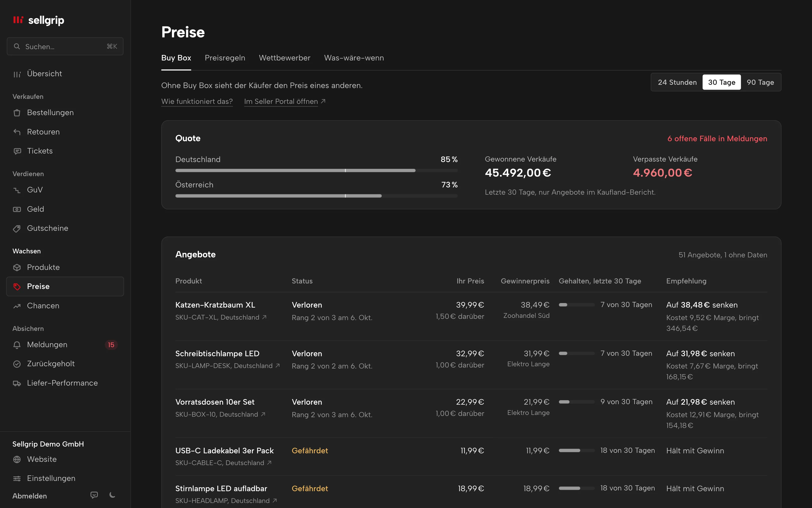Screen dimensions: 812x508
Task: Click the Auf 38,48 € senken recommendation
Action: (702, 305)
